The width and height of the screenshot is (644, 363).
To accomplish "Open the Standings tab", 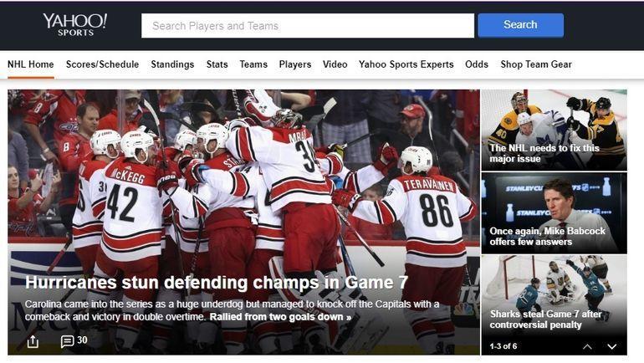I will point(172,64).
